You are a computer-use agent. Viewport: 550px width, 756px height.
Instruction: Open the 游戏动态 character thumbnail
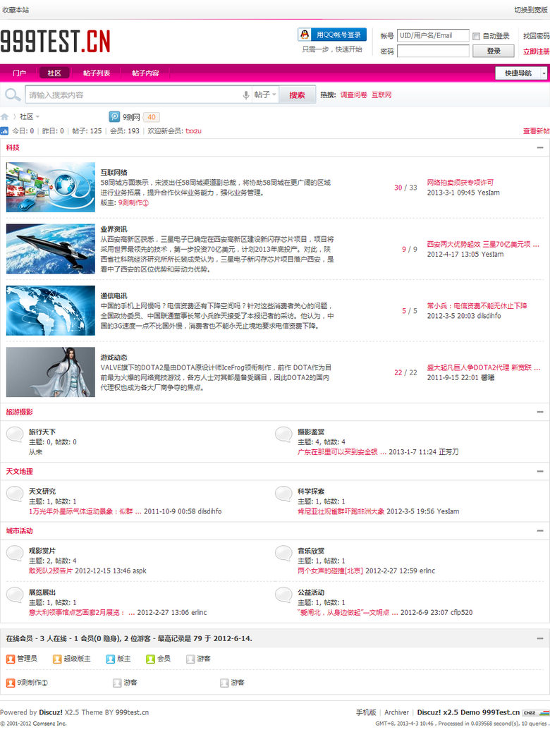tap(51, 372)
